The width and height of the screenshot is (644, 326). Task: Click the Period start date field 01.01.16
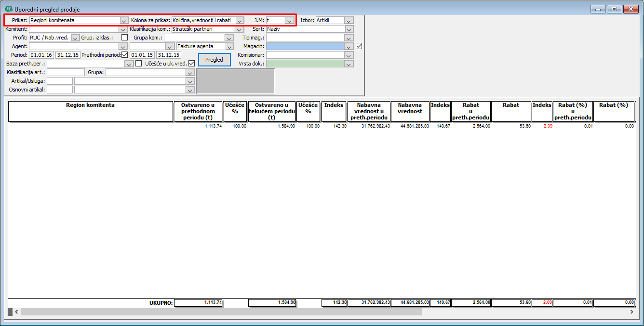point(41,55)
